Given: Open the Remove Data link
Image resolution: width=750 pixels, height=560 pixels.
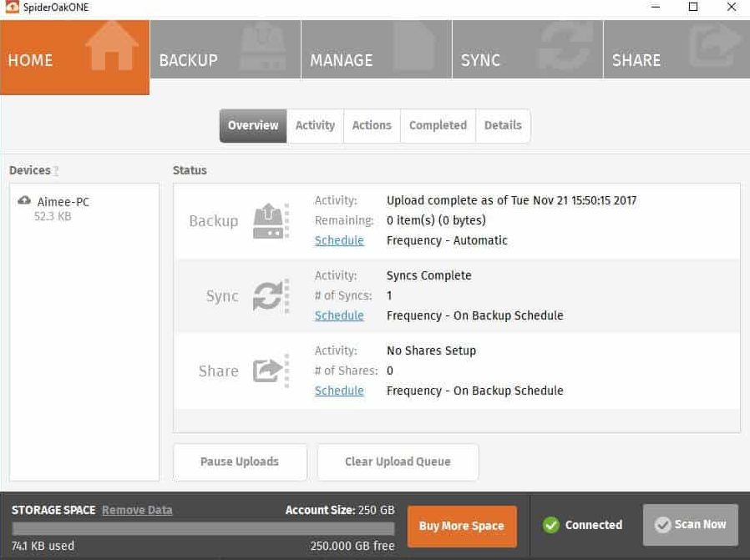Looking at the screenshot, I should [x=137, y=510].
